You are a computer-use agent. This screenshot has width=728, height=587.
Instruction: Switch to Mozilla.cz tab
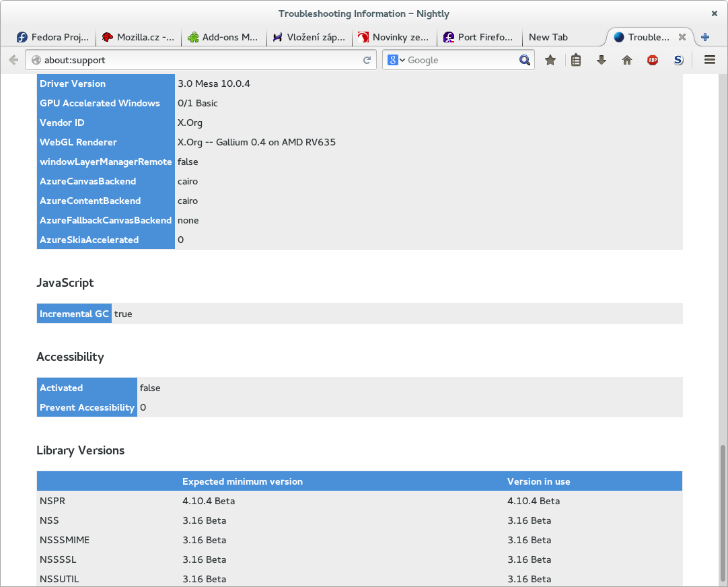(139, 37)
